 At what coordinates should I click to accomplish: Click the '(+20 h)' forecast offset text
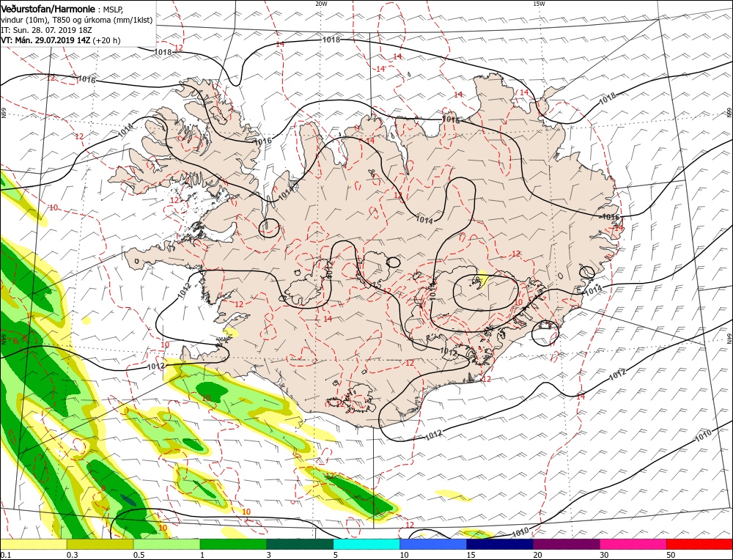pyautogui.click(x=106, y=40)
